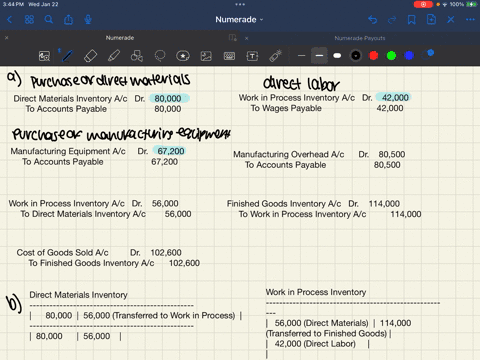
Task: Choose the medium stroke width
Action: coord(319,56)
